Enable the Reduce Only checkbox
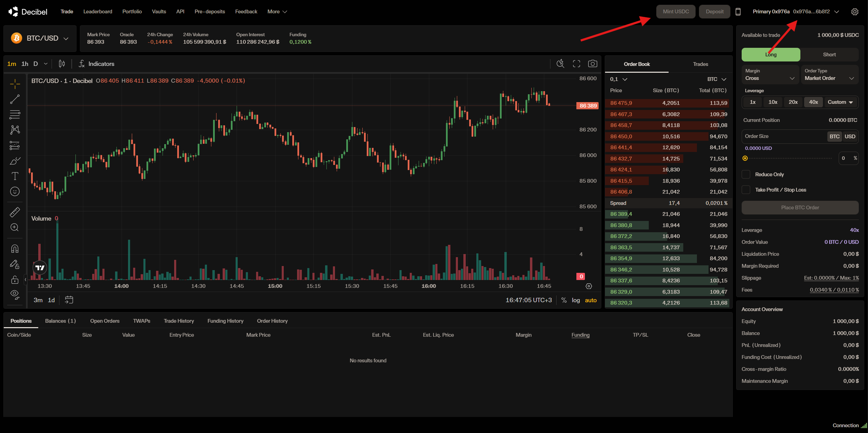 coord(746,174)
